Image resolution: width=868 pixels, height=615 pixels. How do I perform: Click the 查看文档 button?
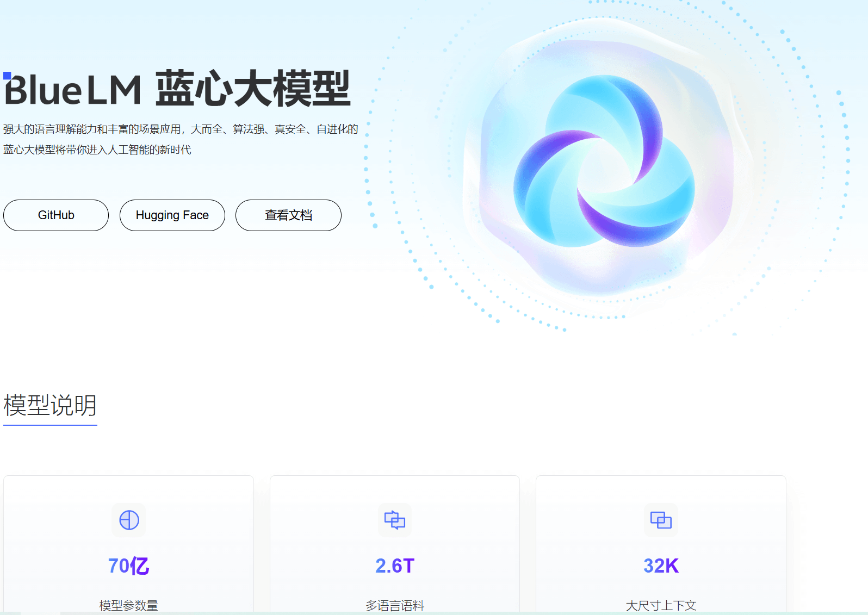288,215
